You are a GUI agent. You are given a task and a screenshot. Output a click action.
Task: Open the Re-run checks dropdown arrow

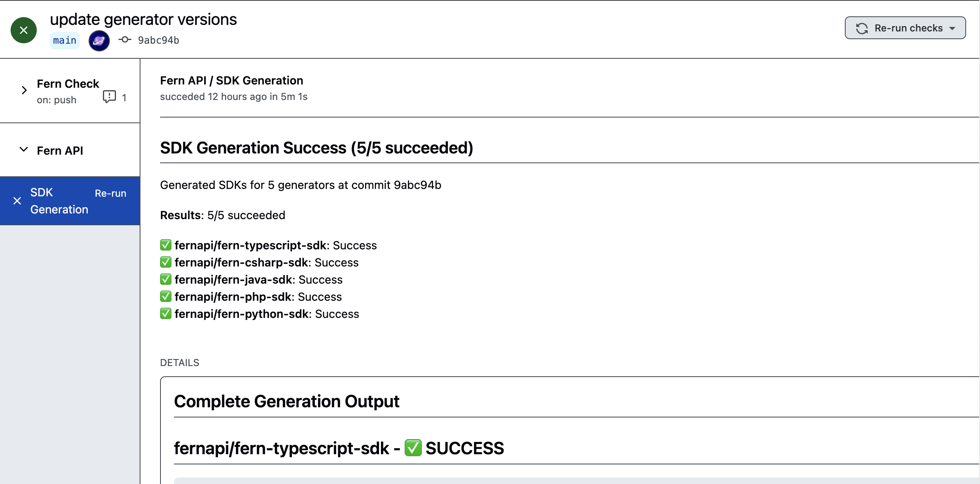[953, 28]
